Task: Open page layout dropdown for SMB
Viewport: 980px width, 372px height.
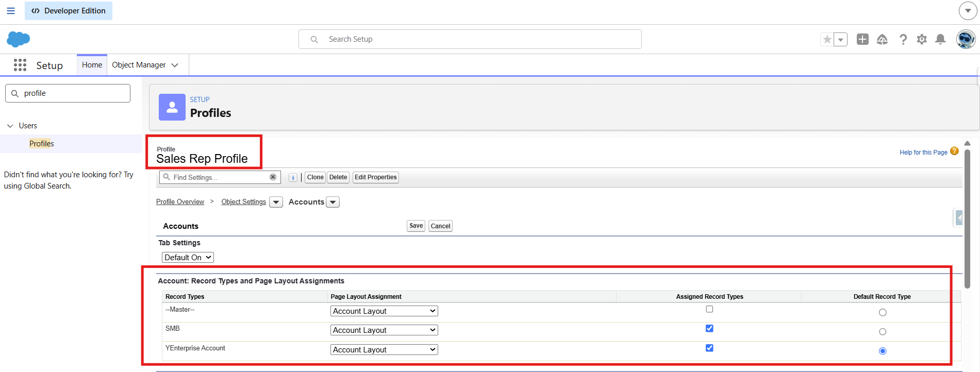Action: [x=384, y=330]
